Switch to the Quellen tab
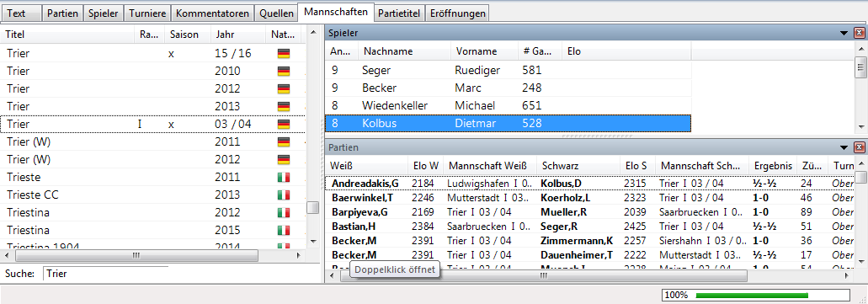 [x=276, y=13]
